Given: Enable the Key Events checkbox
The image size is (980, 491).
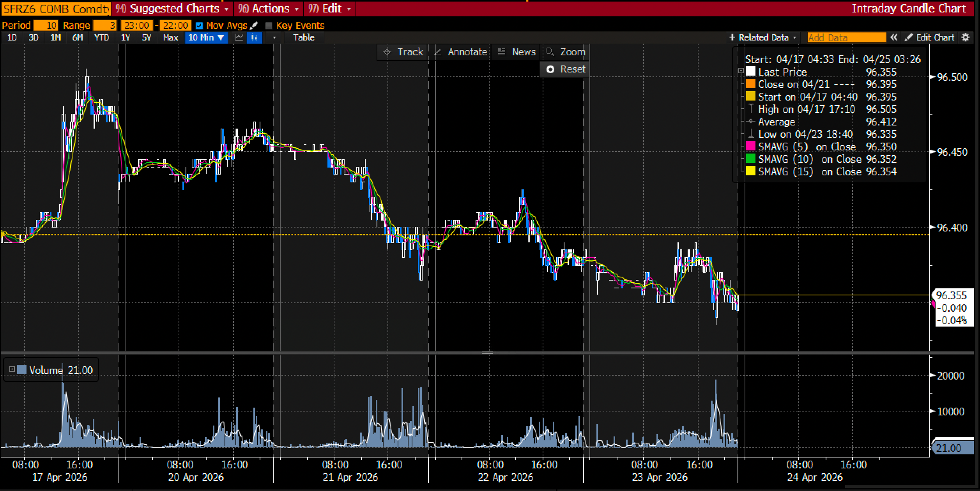Looking at the screenshot, I should pos(269,26).
